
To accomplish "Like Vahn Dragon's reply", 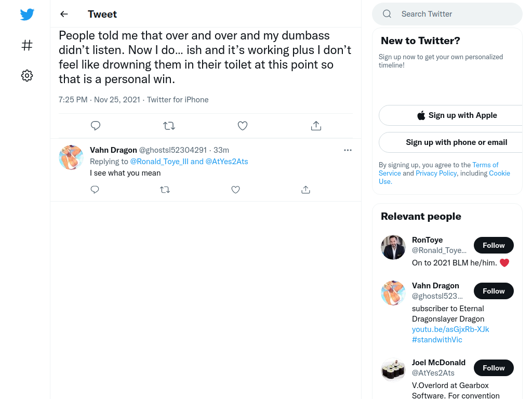I will pos(235,190).
